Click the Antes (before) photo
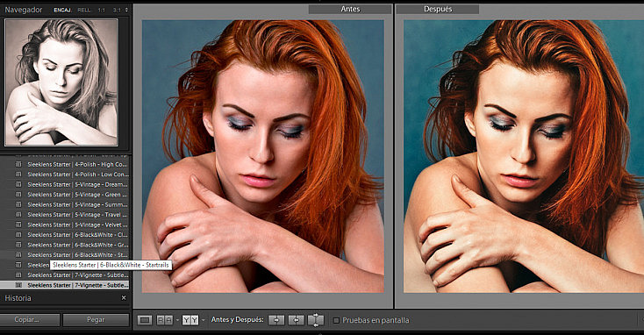 pyautogui.click(x=263, y=156)
